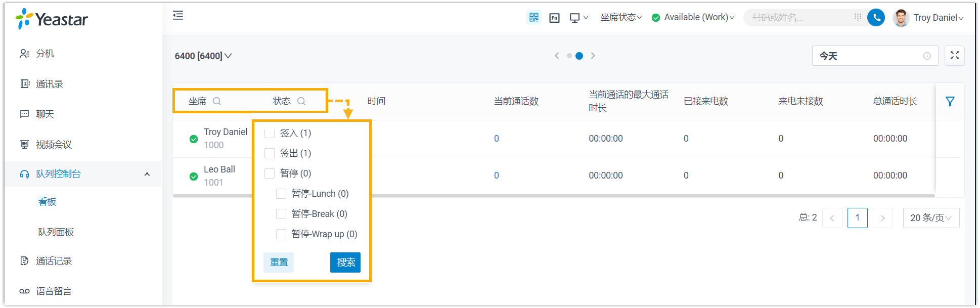Click the 搜索 button
Viewport: 980px width, 308px height.
[345, 262]
